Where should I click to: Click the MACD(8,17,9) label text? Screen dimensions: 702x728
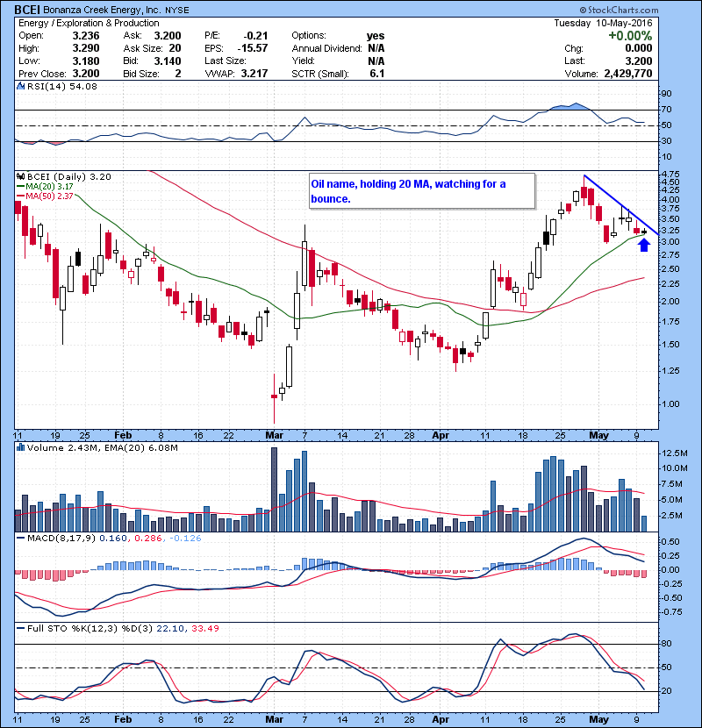click(x=61, y=539)
